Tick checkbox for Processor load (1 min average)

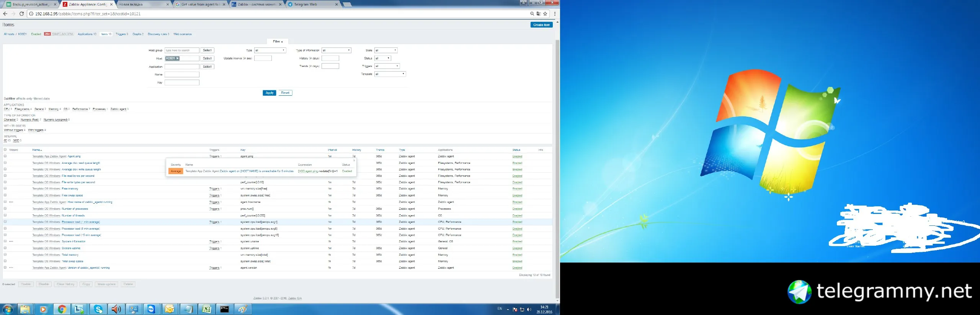[5, 222]
